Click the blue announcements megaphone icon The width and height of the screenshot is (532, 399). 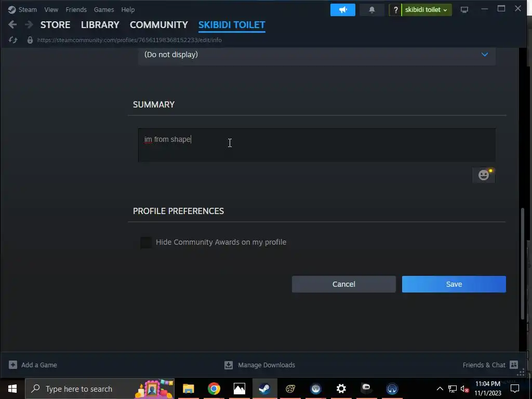click(x=343, y=10)
